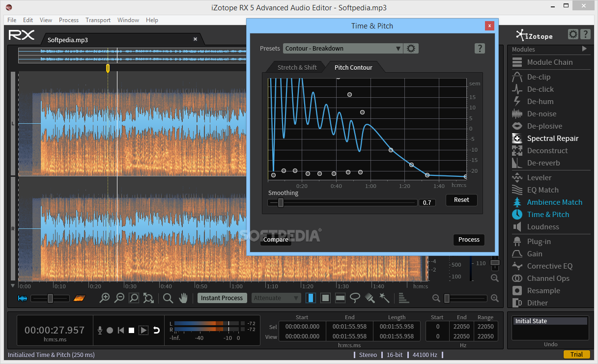The height and width of the screenshot is (364, 598).
Task: Switch to the Stretch & Shift tab
Action: pyautogui.click(x=297, y=67)
